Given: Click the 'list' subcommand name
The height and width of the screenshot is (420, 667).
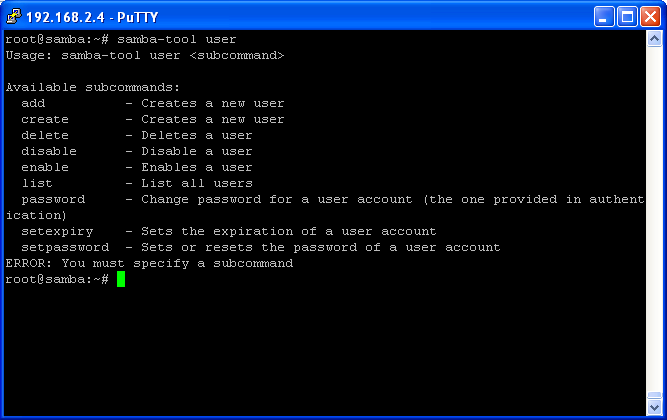Looking at the screenshot, I should [x=37, y=183].
